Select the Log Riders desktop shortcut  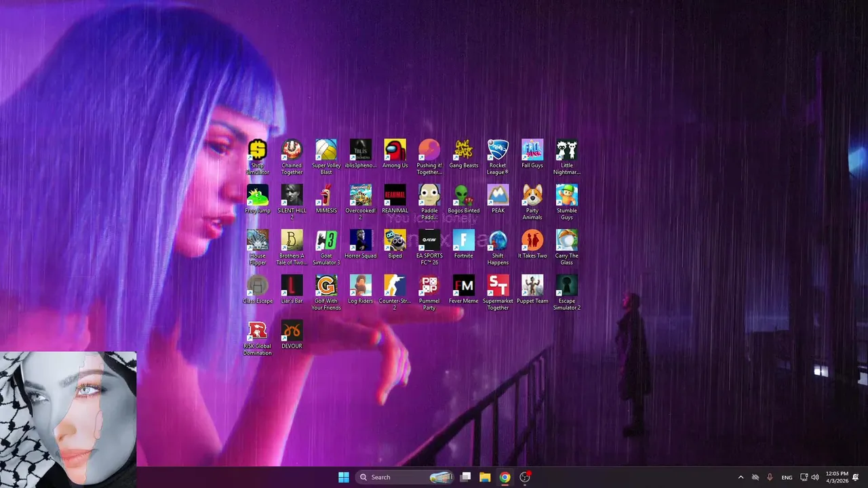point(361,289)
